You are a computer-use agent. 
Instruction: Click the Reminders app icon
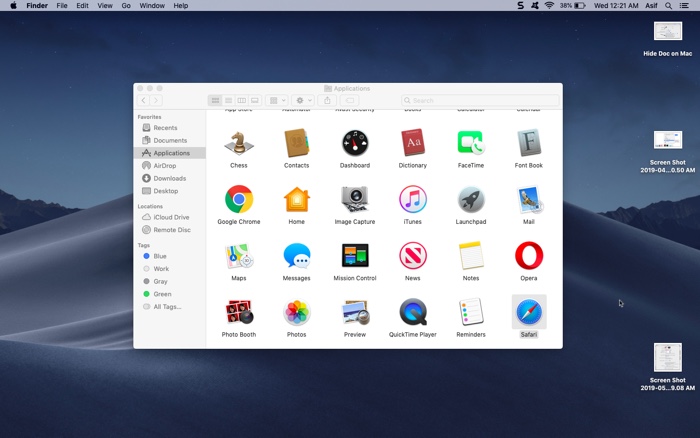click(x=471, y=312)
